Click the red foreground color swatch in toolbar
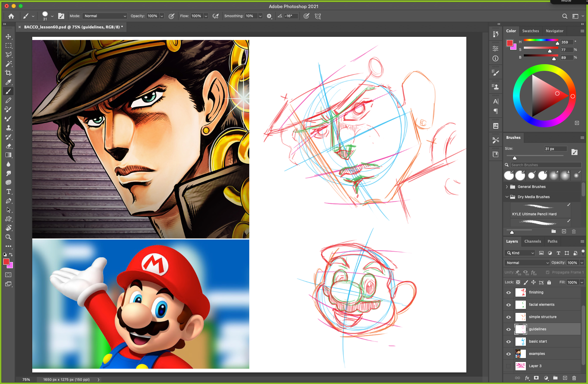The width and height of the screenshot is (588, 384). point(6,262)
